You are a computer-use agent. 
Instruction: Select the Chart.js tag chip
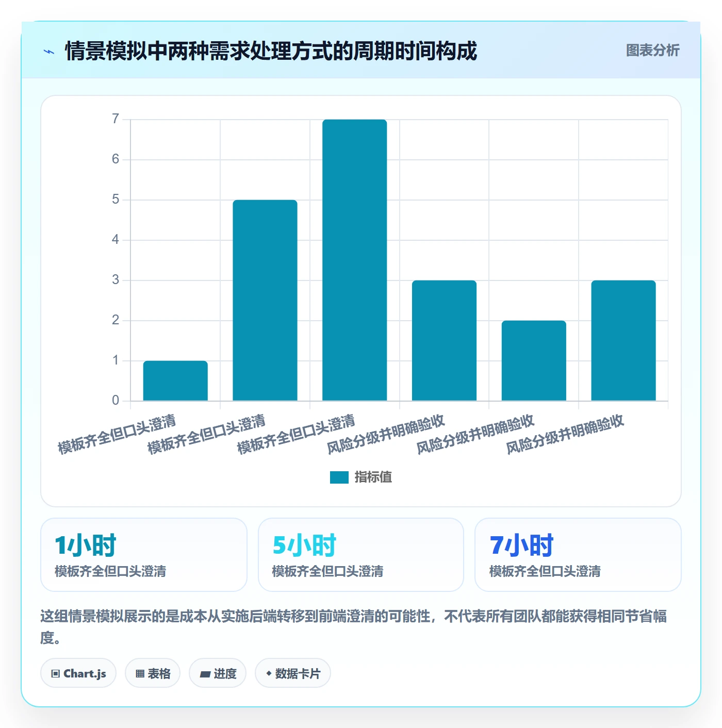click(78, 673)
